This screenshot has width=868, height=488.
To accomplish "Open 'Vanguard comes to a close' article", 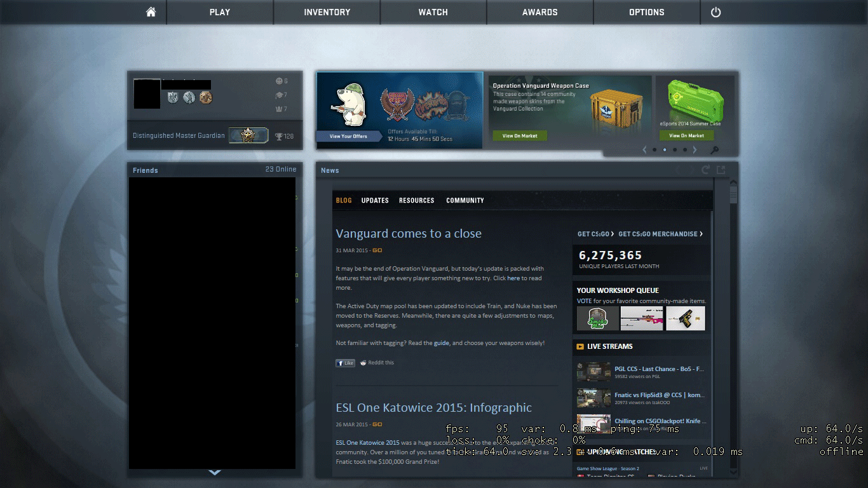I will [409, 234].
